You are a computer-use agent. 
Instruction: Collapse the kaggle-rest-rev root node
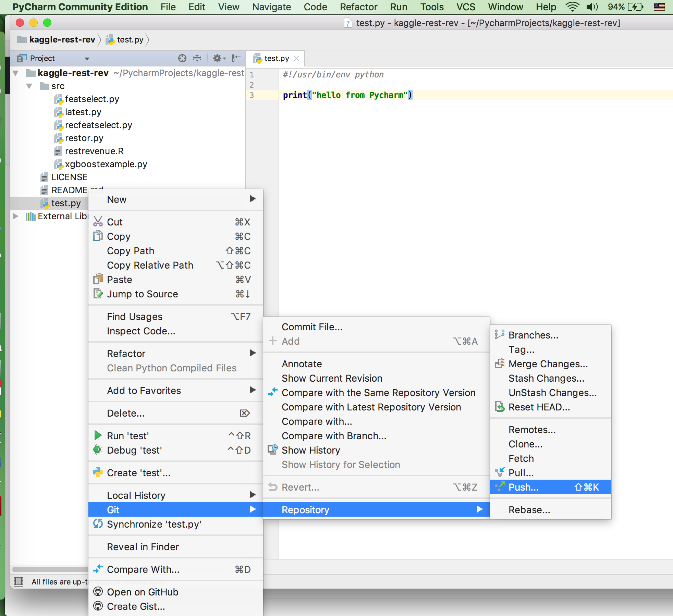(x=16, y=73)
